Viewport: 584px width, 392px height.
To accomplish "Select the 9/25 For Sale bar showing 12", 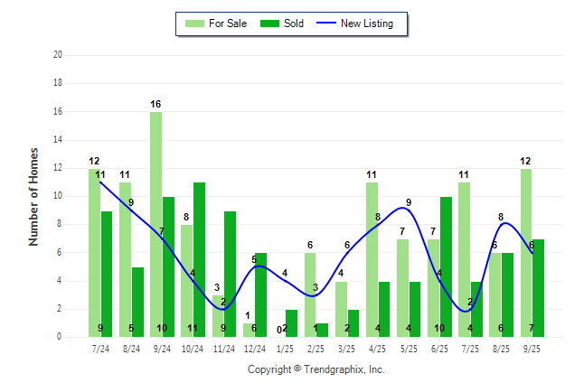I will [526, 252].
